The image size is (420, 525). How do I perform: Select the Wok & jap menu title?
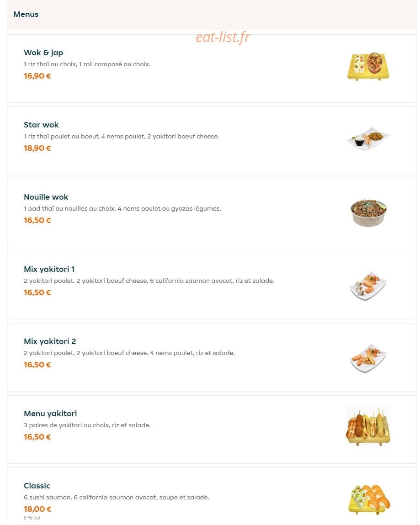[x=43, y=53]
